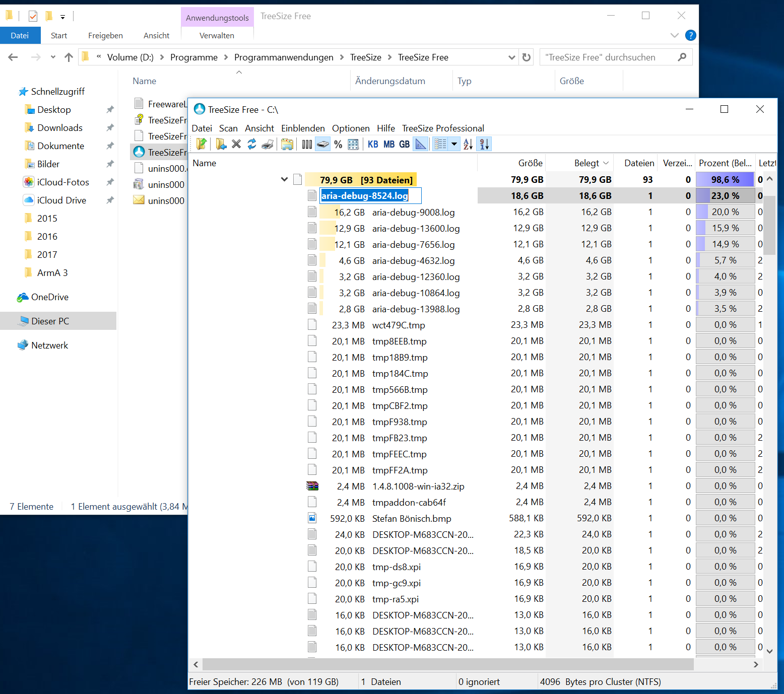Open the Scan menu
784x694 pixels.
tap(228, 128)
